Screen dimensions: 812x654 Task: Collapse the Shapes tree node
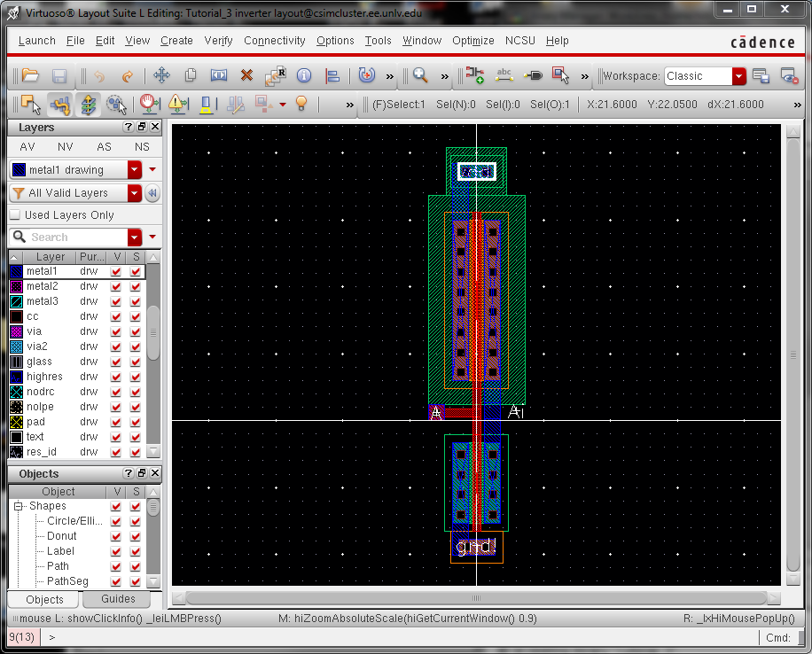coord(18,506)
